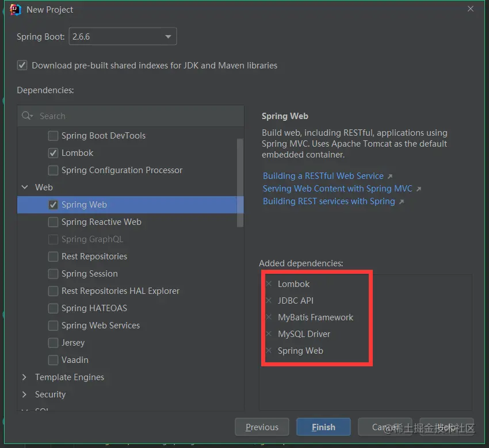Select the Template Engines tree label
The width and height of the screenshot is (489, 448).
pyautogui.click(x=70, y=377)
